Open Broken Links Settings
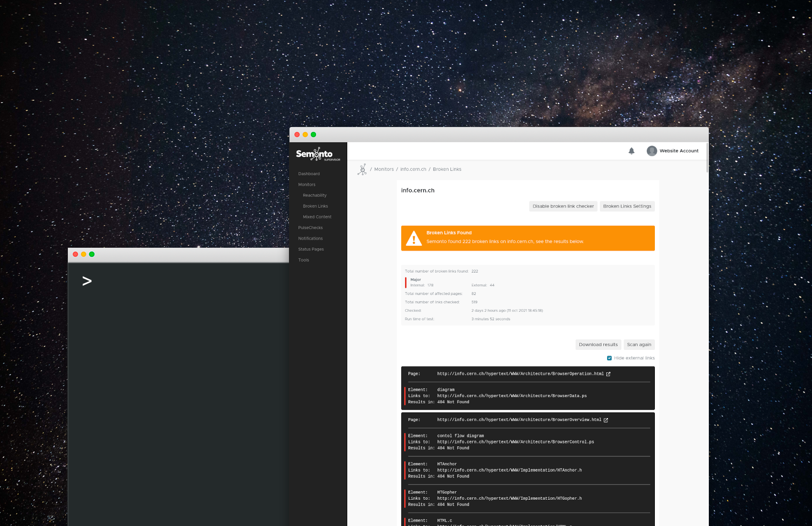Image resolution: width=812 pixels, height=526 pixels. [627, 206]
